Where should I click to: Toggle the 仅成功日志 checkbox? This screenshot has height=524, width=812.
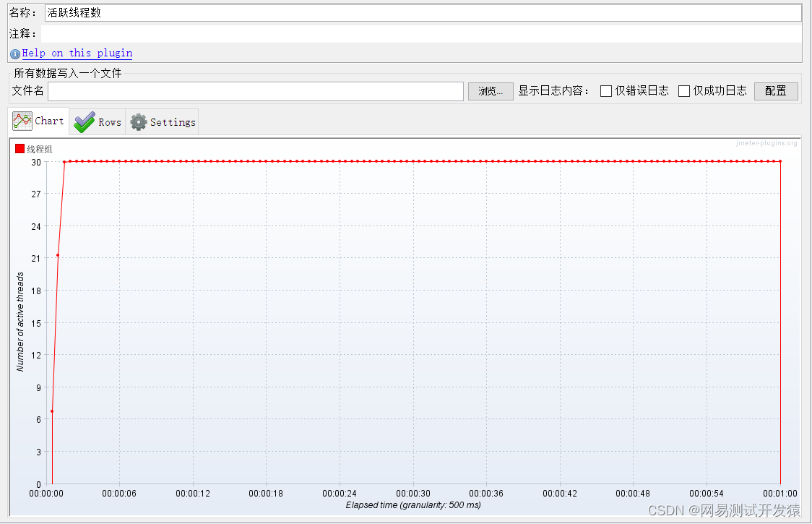(x=684, y=91)
